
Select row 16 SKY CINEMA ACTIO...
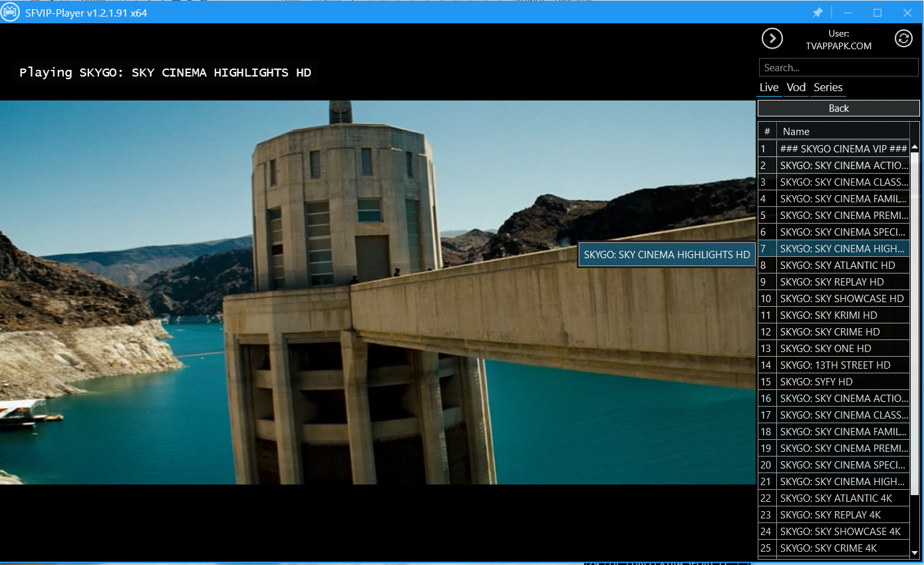click(x=834, y=398)
